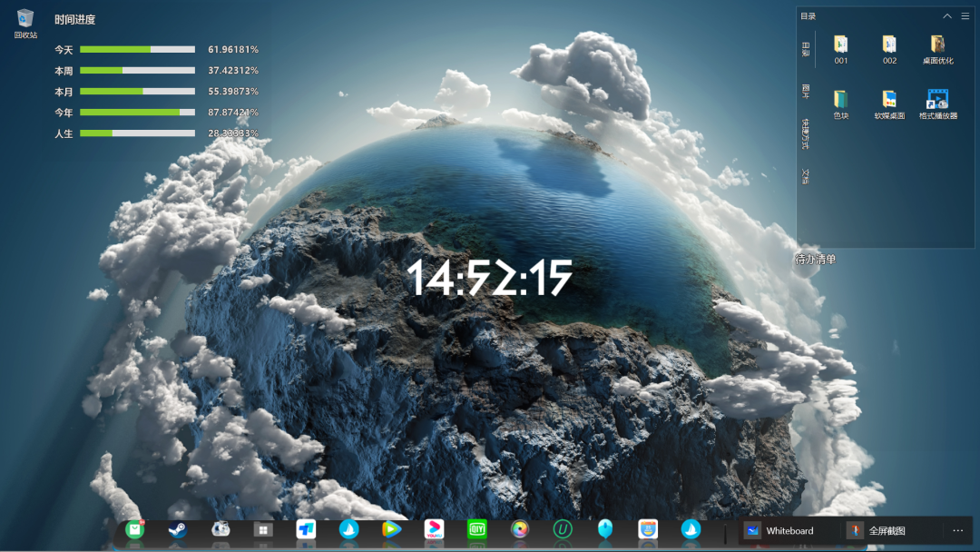Open the color wheel app in dock

[x=519, y=530]
